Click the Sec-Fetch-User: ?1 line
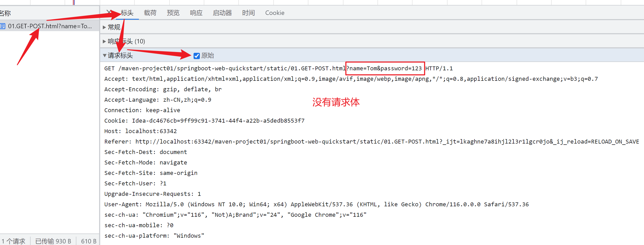This screenshot has height=245, width=644. coord(135,183)
